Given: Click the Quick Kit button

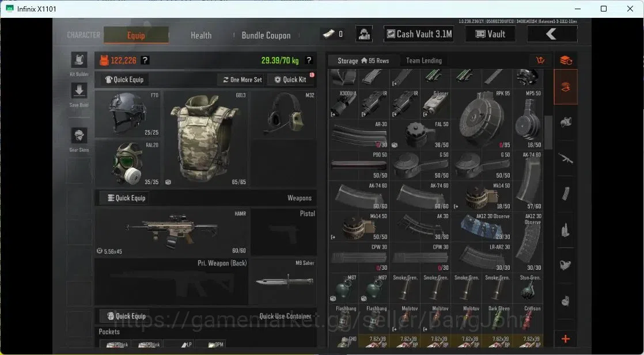Looking at the screenshot, I should tap(291, 79).
